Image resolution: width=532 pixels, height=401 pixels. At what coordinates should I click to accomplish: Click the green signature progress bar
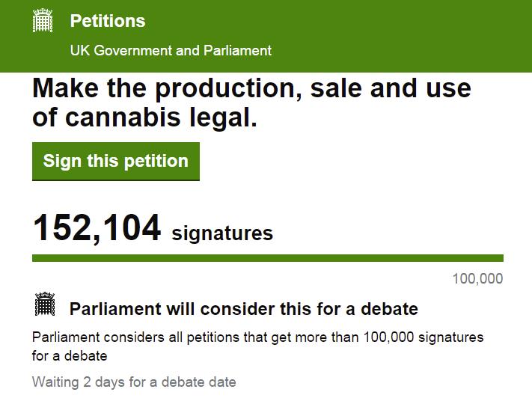[267, 258]
